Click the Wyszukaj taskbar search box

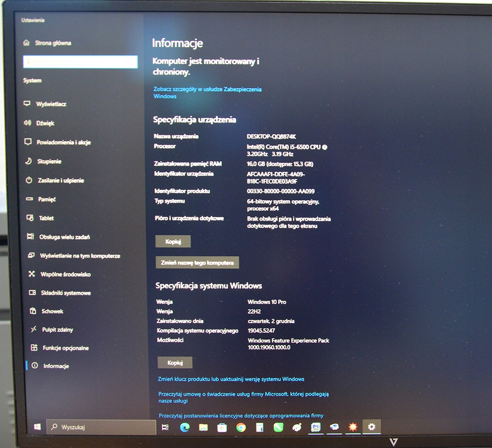101,427
